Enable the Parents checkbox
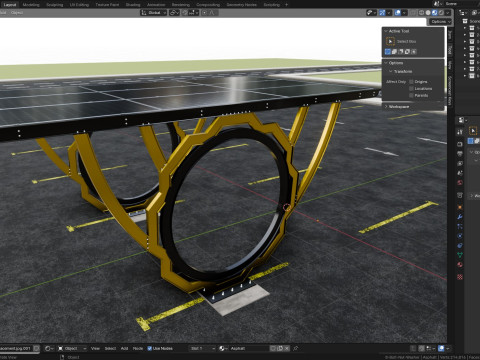Viewport: 480px width, 360px height. tap(411, 95)
